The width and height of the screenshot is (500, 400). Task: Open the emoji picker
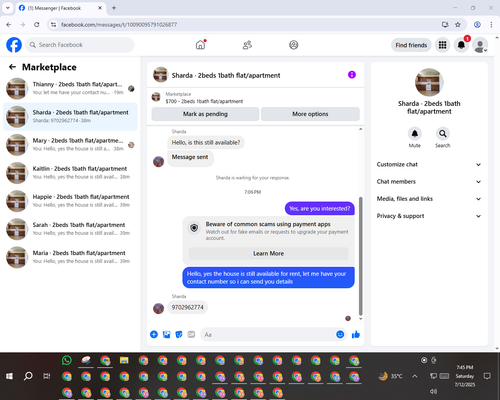(340, 334)
